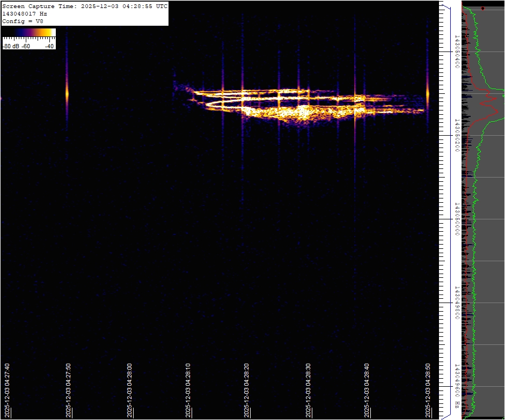The width and height of the screenshot is (505, 420).
Task: Click the 143050000 frequency axis label
Action: coord(457,219)
